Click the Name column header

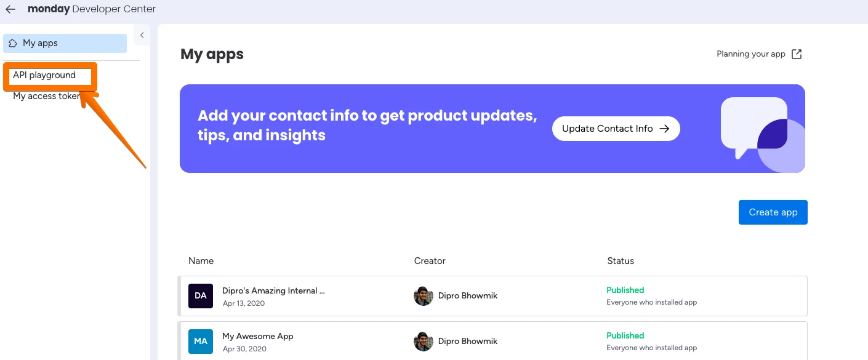coord(201,261)
